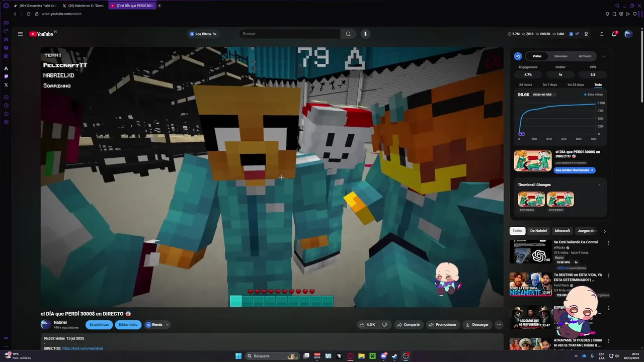644x362 pixels.
Task: Toggle the Este video legend marker
Action: 586,95
